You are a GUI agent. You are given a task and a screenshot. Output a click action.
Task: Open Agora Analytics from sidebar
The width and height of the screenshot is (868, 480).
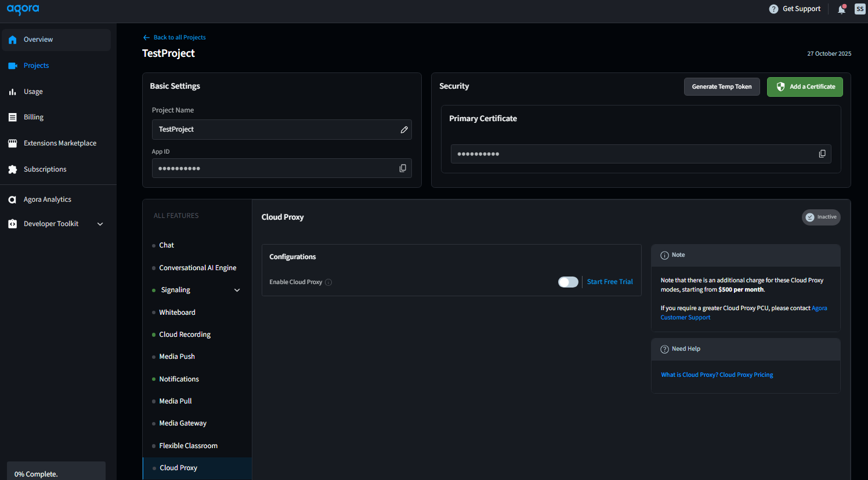point(48,199)
